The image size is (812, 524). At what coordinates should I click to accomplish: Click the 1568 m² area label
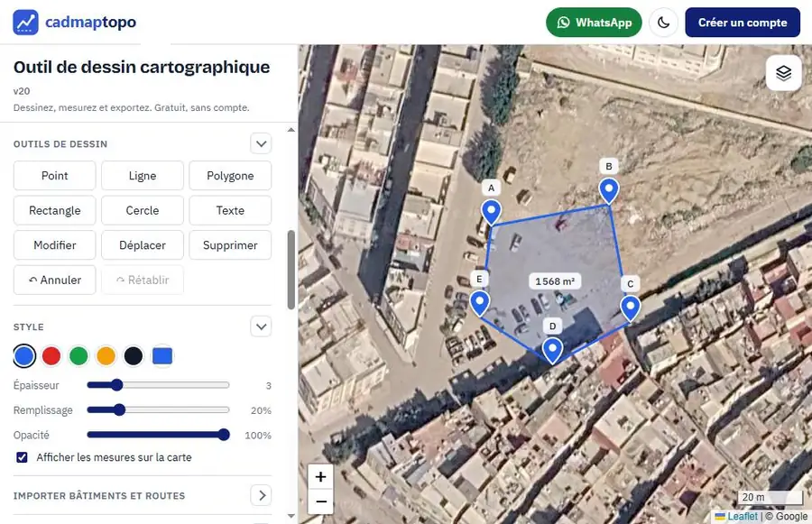click(555, 281)
